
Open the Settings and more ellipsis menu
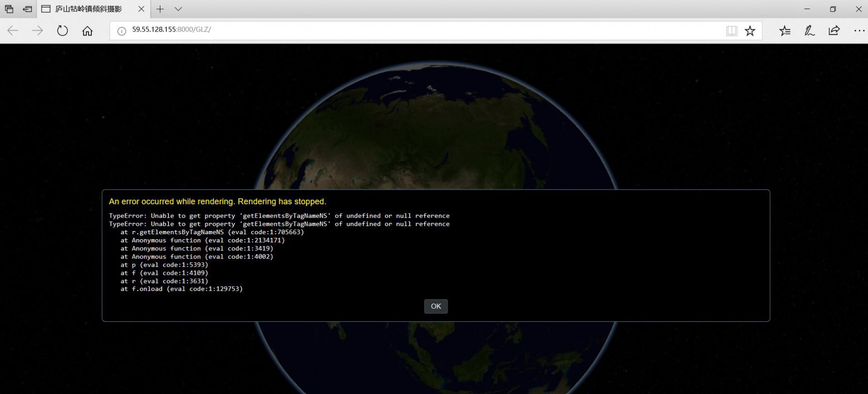(859, 31)
